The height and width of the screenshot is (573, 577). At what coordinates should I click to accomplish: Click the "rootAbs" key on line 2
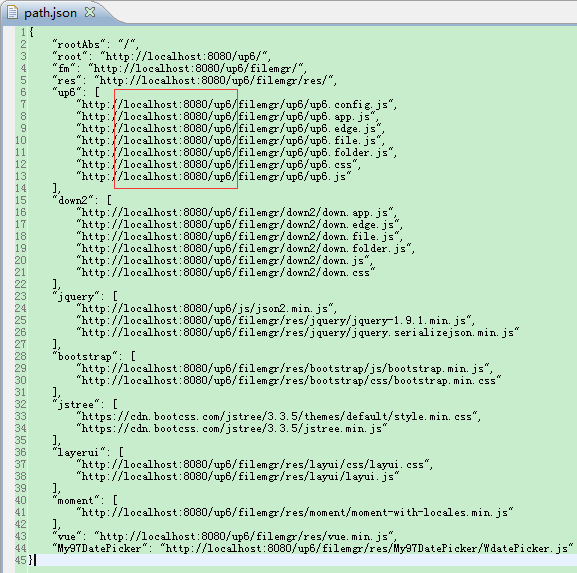[79, 45]
